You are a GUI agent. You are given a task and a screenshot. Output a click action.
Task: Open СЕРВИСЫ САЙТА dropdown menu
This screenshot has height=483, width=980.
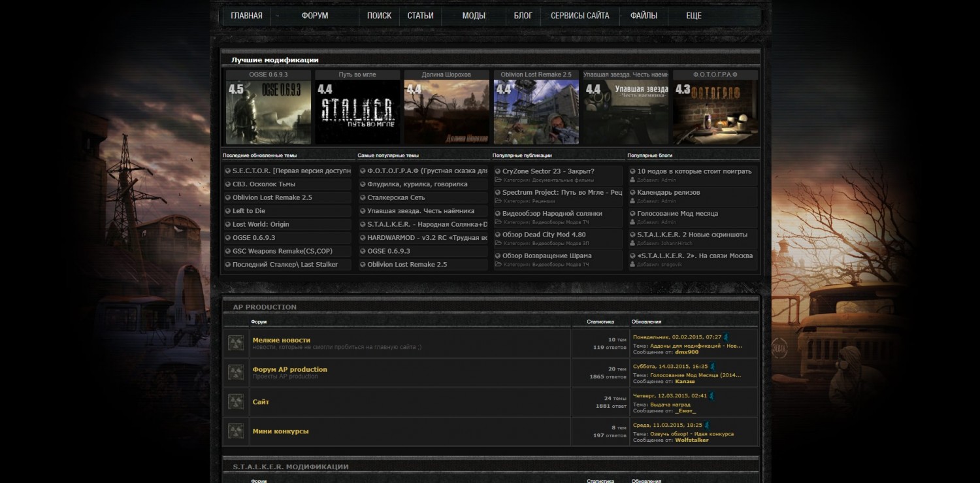(580, 16)
